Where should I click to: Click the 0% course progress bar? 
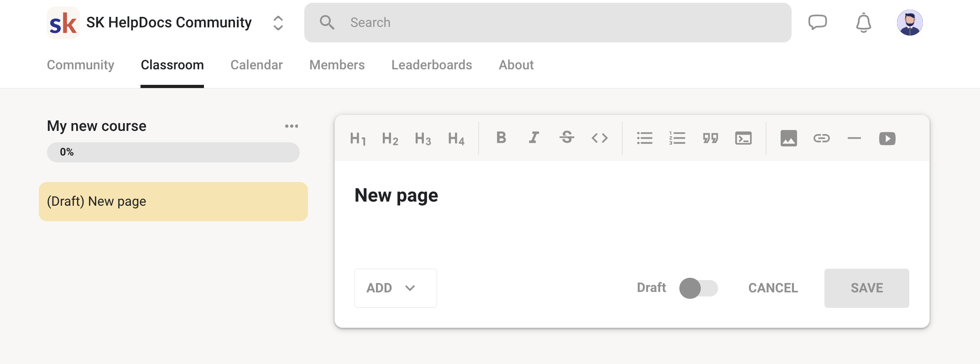pos(173,152)
